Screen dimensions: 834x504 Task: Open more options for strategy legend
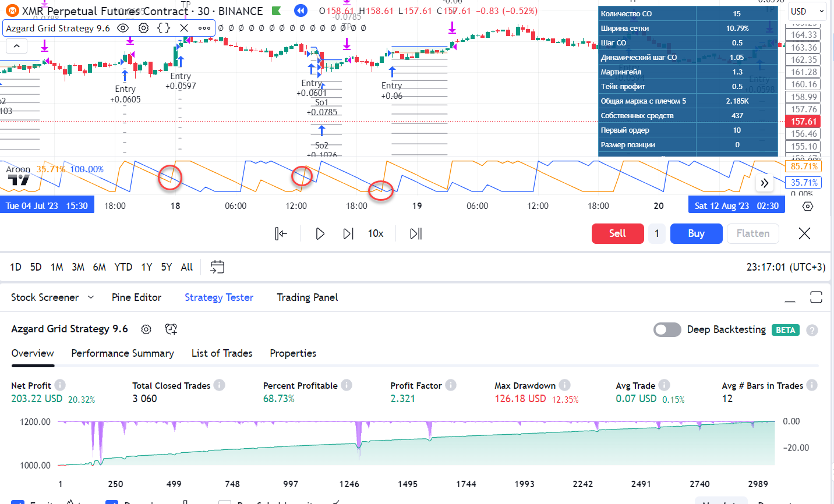[x=204, y=28]
